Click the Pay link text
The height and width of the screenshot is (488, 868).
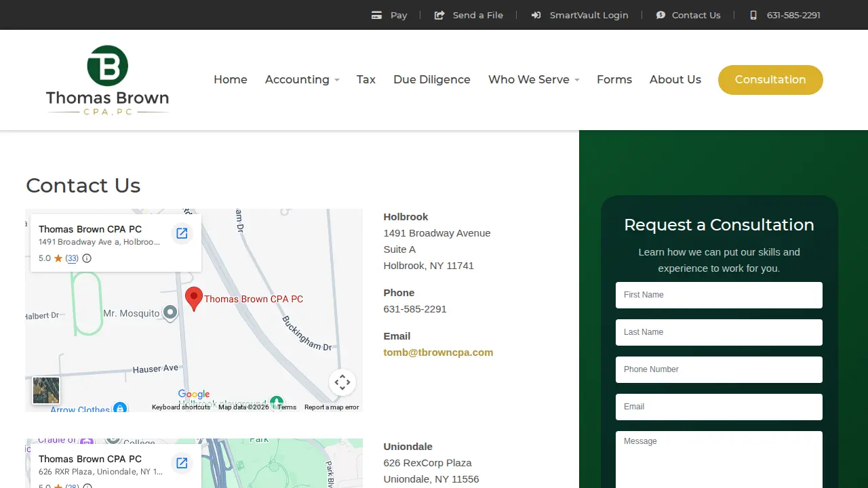[x=399, y=15]
